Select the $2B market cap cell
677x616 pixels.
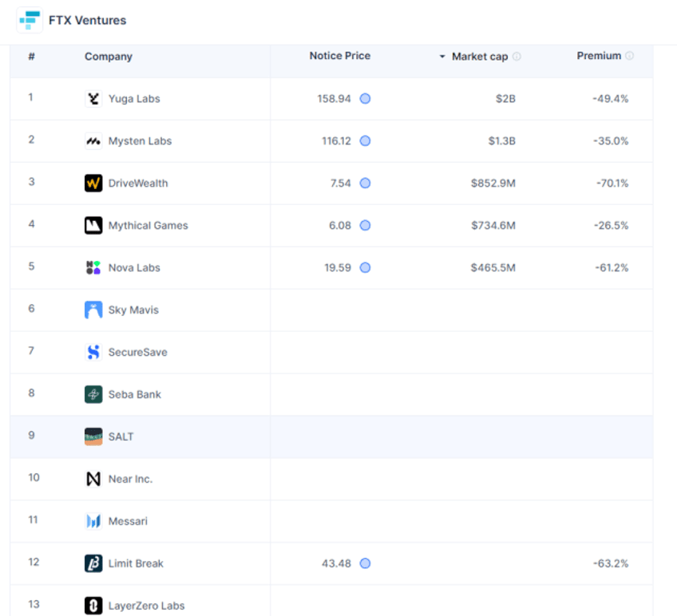click(x=505, y=99)
